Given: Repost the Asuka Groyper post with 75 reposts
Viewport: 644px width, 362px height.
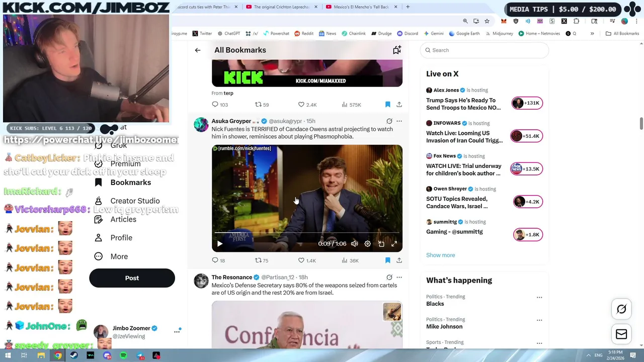Looking at the screenshot, I should coord(262,260).
